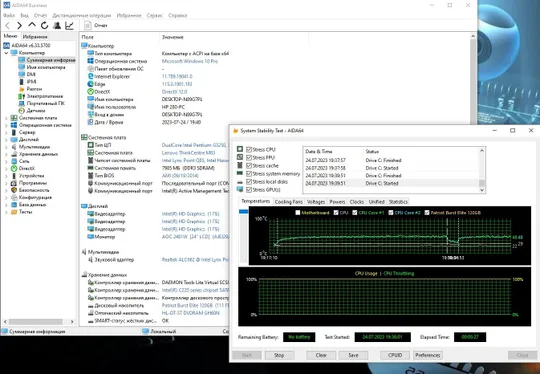Toggle the Stress system memory checkbox
The height and width of the screenshot is (374, 540).
pos(249,174)
